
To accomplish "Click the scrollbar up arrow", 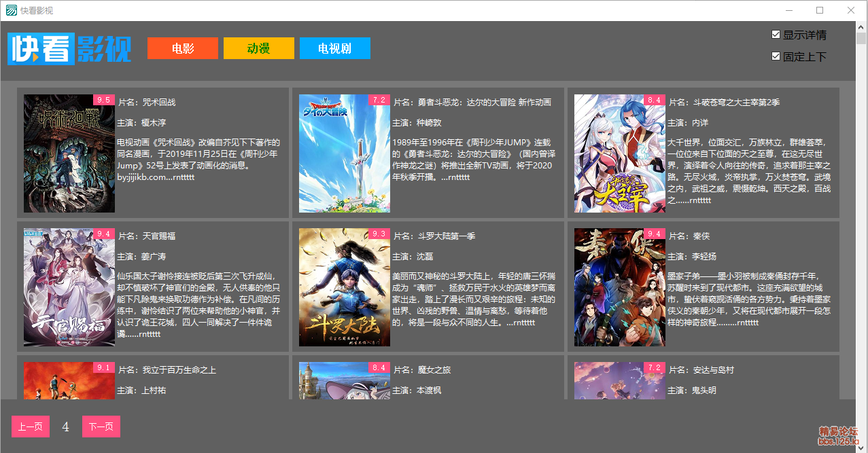I will tap(861, 26).
